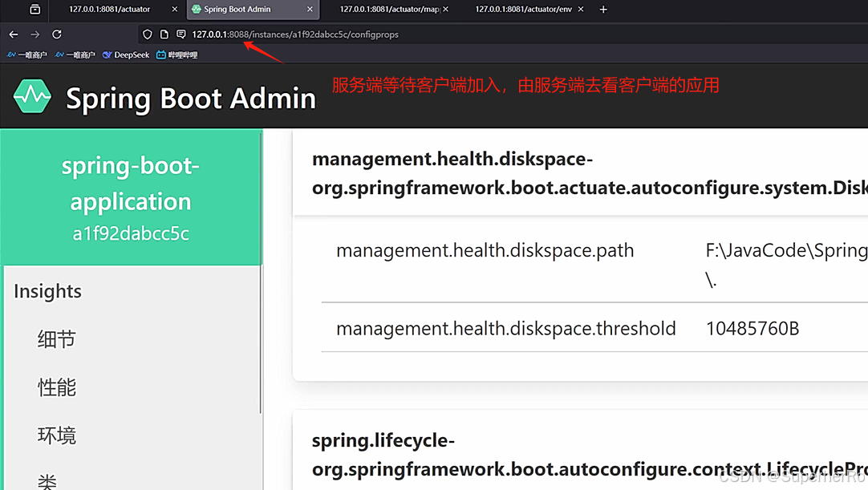Image resolution: width=868 pixels, height=490 pixels.
Task: Open the 环境 sidebar item
Action: tap(56, 435)
